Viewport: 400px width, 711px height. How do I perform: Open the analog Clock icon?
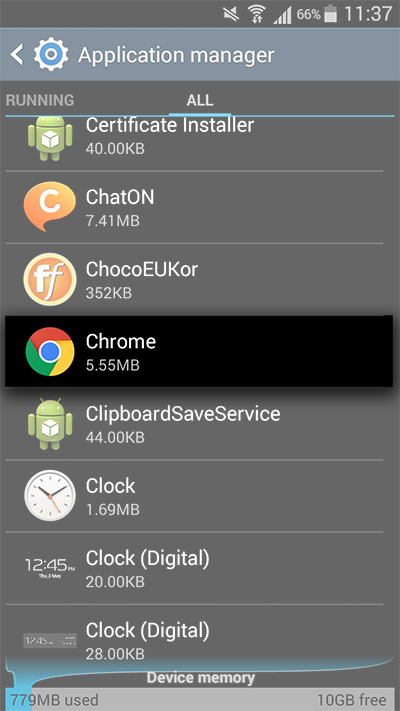point(50,495)
